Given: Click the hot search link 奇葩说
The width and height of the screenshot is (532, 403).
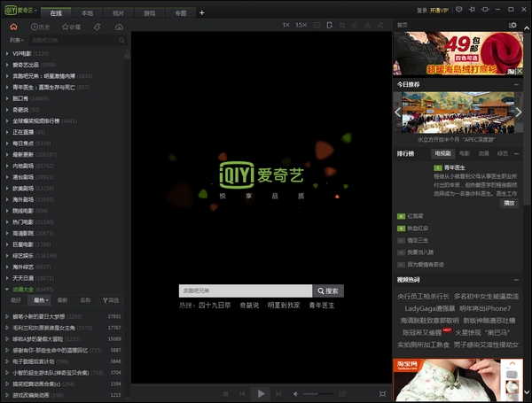Looking at the screenshot, I should point(249,306).
